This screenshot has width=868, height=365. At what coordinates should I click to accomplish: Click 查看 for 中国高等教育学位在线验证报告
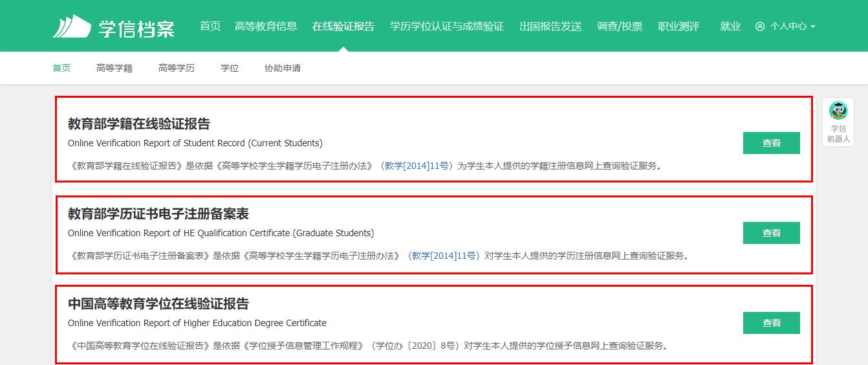tap(771, 323)
